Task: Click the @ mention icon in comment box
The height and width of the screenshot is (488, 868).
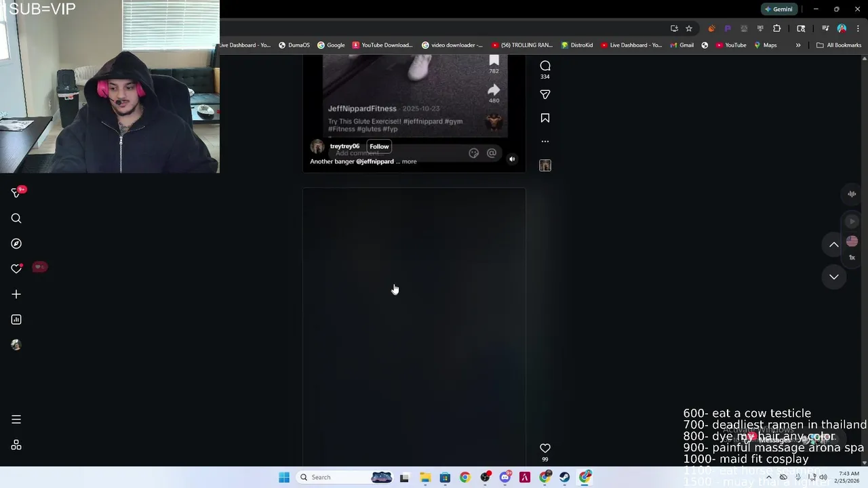Action: (x=492, y=153)
